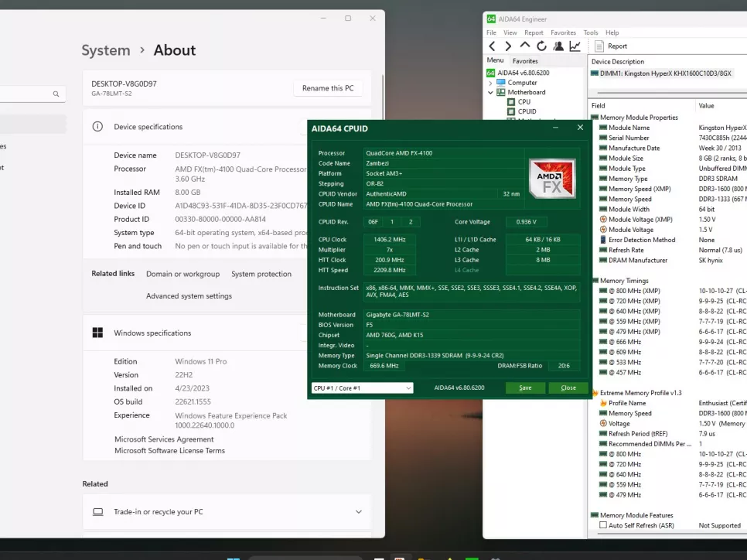This screenshot has height=560, width=747.
Task: Go forward in AIDA64 toolbar
Action: pyautogui.click(x=508, y=46)
